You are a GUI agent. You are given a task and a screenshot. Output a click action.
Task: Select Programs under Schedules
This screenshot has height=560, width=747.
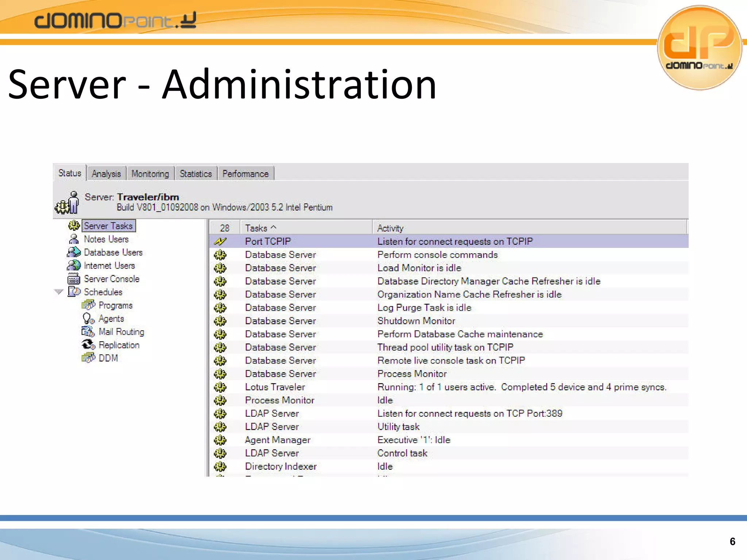tap(116, 305)
